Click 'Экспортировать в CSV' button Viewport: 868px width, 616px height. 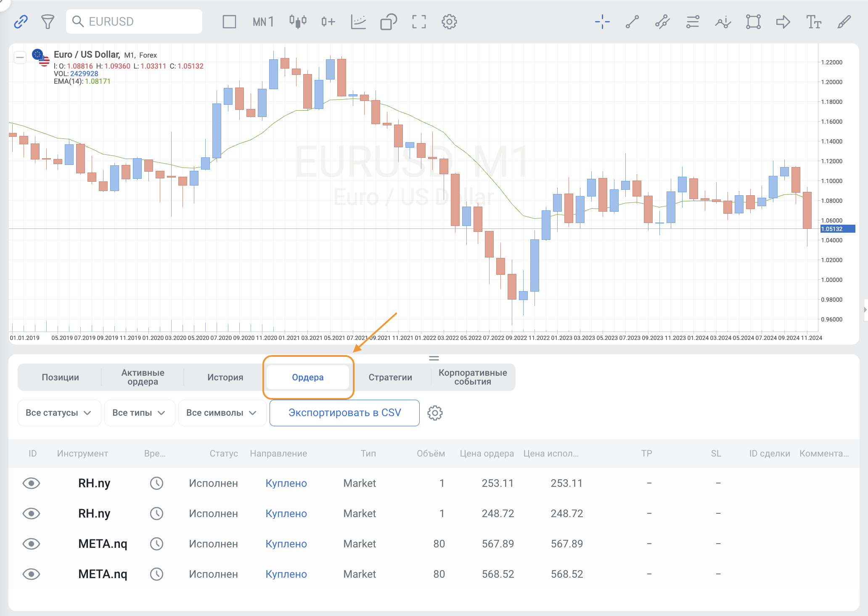pos(344,413)
